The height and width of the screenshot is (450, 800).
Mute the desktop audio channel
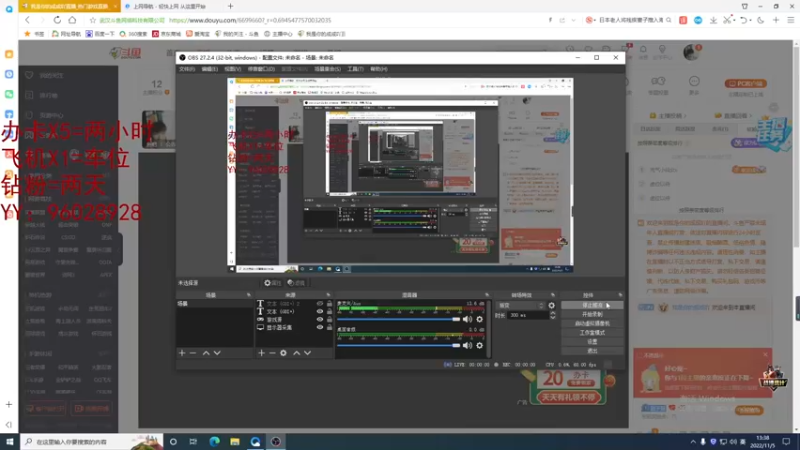click(x=467, y=345)
